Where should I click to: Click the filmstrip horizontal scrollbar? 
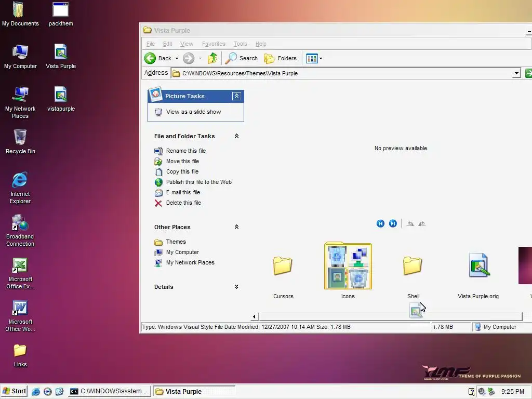[x=391, y=316]
